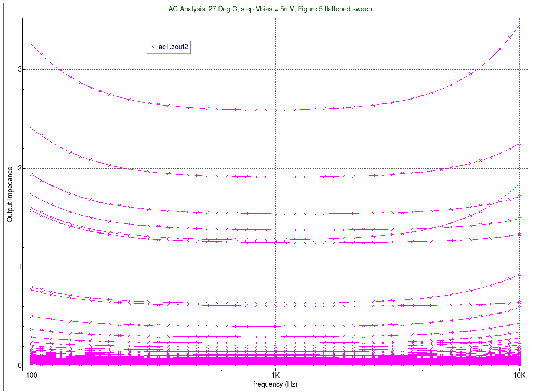Click the 10K tick label on frequency axis
This screenshot has height=392, width=537.
(x=519, y=375)
